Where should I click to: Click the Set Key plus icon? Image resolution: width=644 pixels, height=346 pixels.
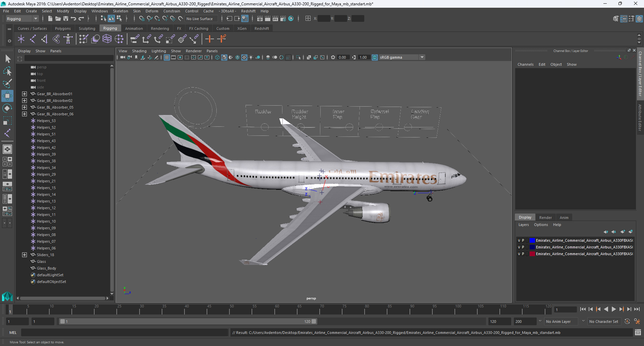210,39
